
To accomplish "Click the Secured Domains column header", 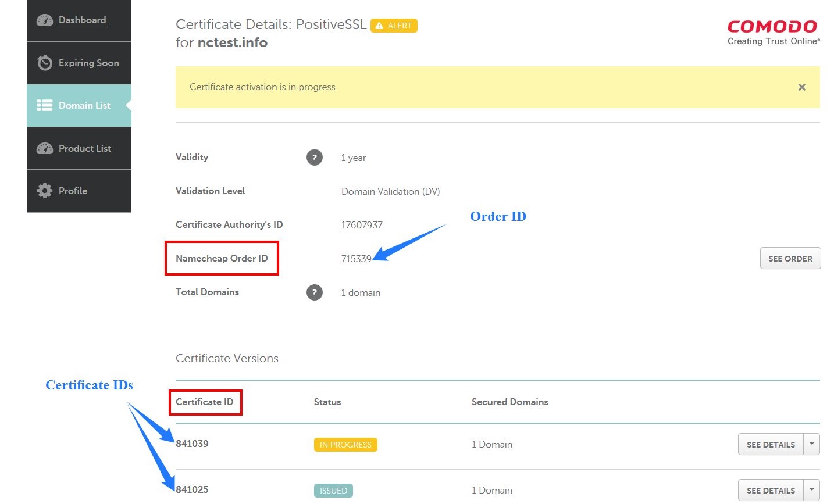I will [510, 402].
